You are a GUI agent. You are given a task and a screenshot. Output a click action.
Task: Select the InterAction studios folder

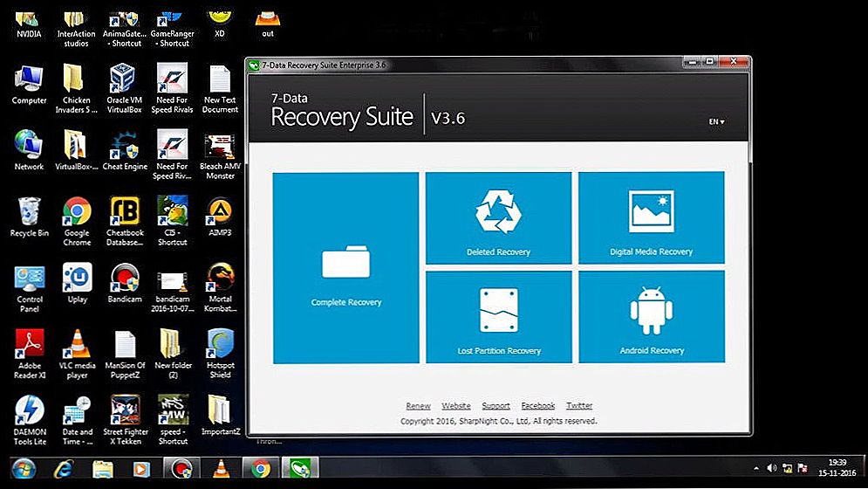[x=76, y=30]
